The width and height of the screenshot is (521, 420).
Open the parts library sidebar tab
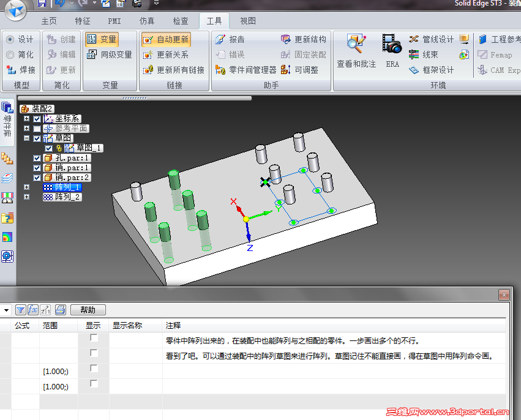click(x=7, y=122)
